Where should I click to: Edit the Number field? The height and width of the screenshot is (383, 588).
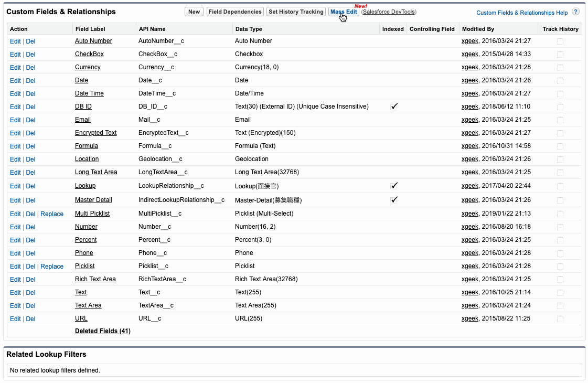pyautogui.click(x=15, y=227)
